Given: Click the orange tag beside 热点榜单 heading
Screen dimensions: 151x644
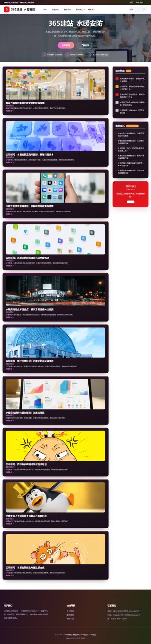Looking at the screenshot, I should [x=129, y=71].
